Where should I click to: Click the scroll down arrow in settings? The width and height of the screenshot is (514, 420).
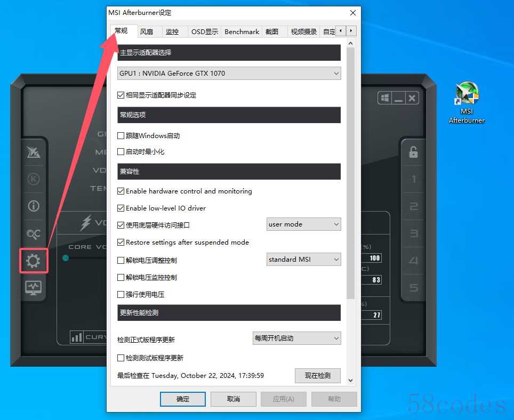pyautogui.click(x=350, y=380)
